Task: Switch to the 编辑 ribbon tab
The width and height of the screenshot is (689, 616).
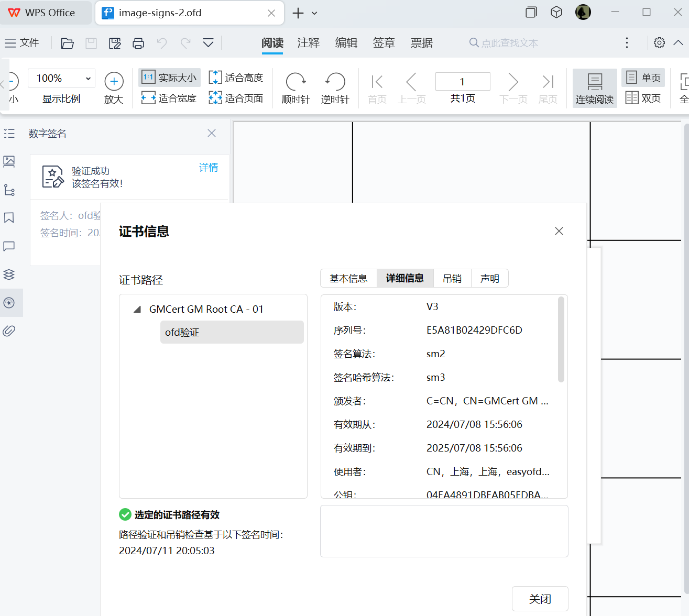Action: tap(346, 43)
